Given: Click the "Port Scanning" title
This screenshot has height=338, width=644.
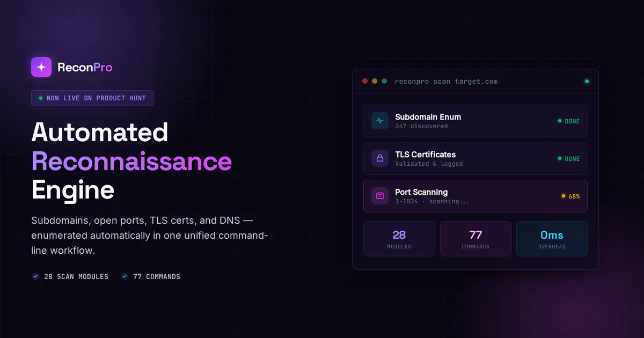Looking at the screenshot, I should coord(421,192).
